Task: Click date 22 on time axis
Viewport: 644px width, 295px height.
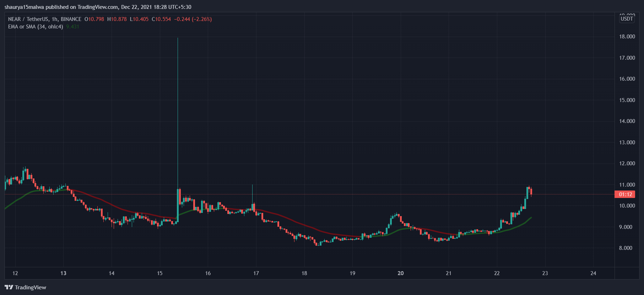Action: tap(497, 273)
